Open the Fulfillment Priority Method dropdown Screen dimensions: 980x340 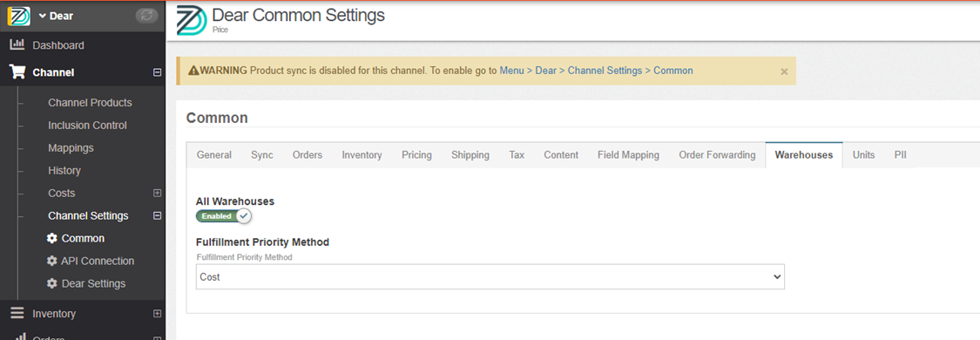tap(490, 277)
